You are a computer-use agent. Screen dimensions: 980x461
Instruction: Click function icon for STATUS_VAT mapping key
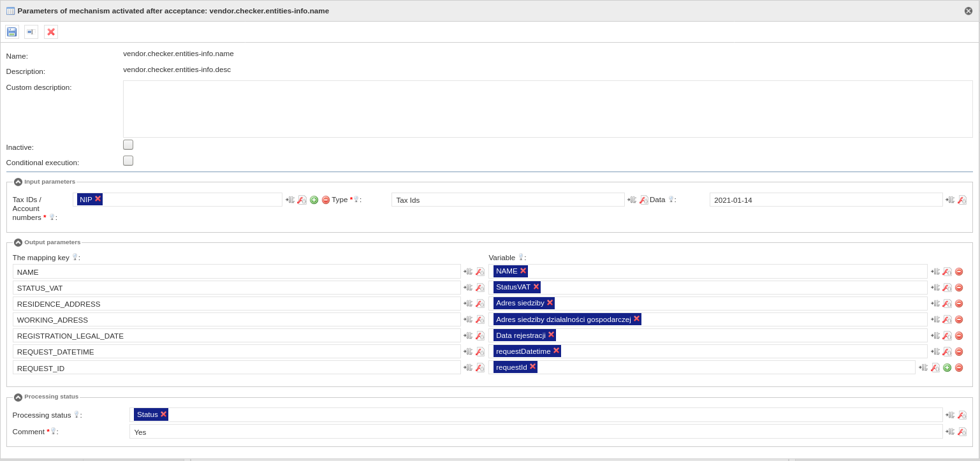(480, 288)
